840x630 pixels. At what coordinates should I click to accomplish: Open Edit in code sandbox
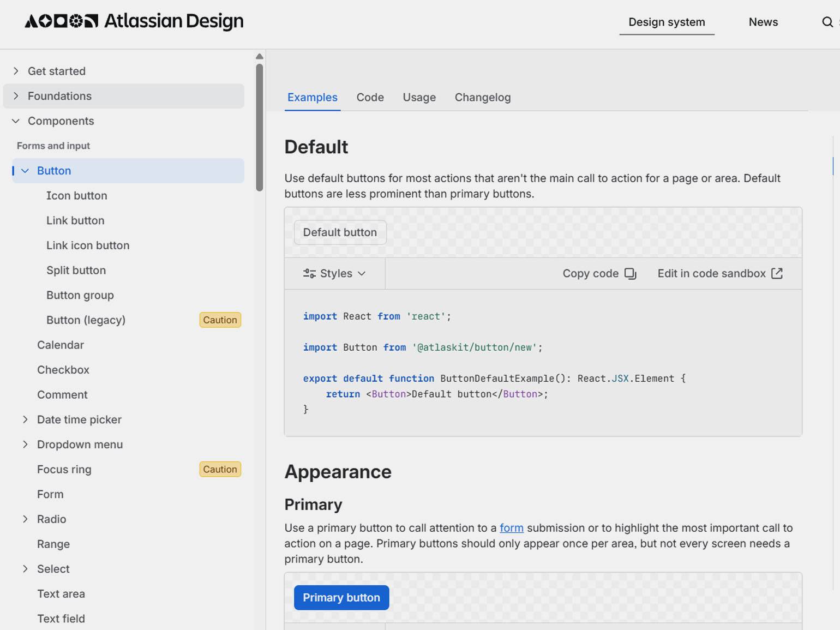point(721,273)
